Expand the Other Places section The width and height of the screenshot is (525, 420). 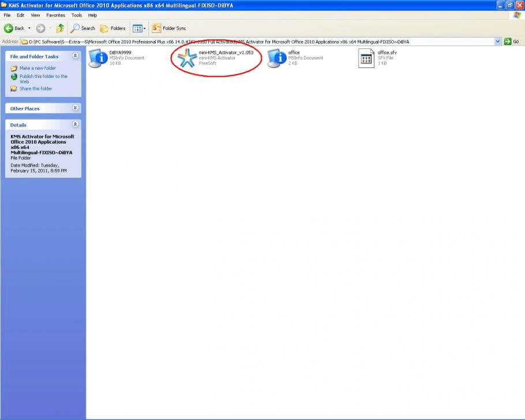pos(74,108)
